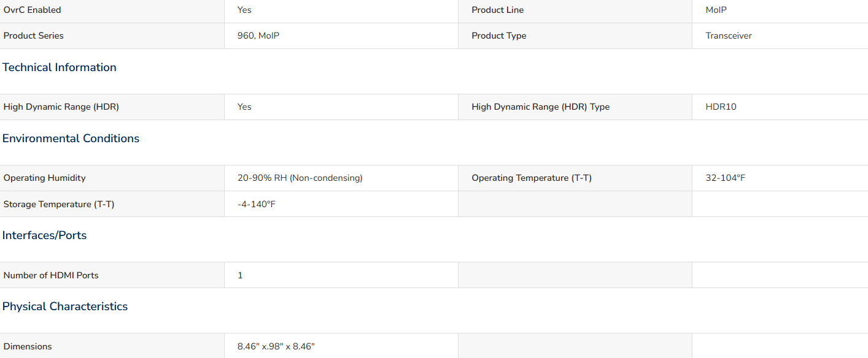Select the Transceiver product type value
The image size is (868, 358).
point(729,36)
